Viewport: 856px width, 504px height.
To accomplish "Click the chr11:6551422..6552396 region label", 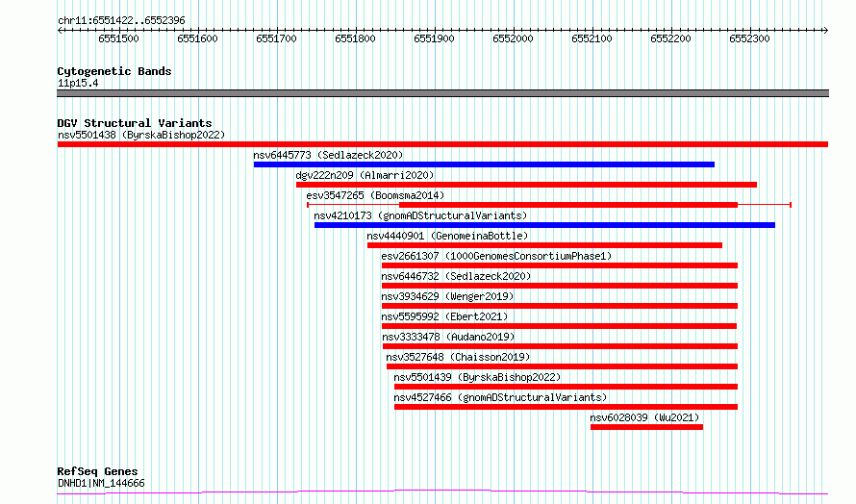I will (x=121, y=20).
